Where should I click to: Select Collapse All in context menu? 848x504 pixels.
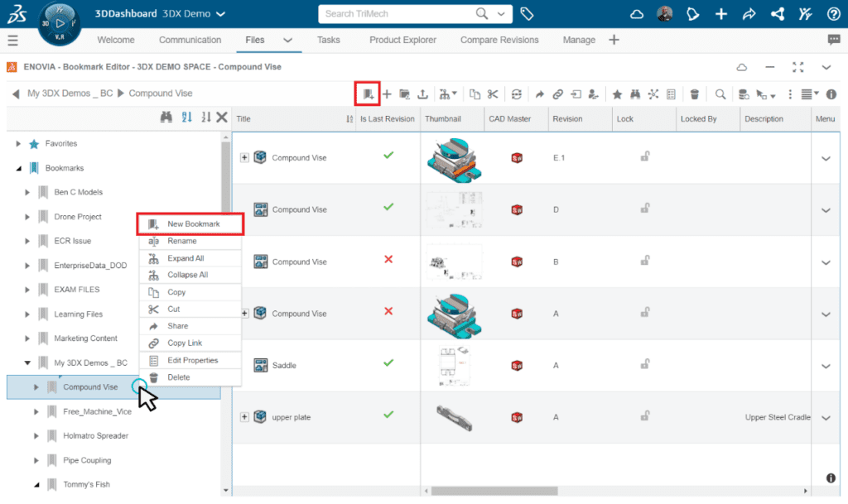pyautogui.click(x=190, y=275)
